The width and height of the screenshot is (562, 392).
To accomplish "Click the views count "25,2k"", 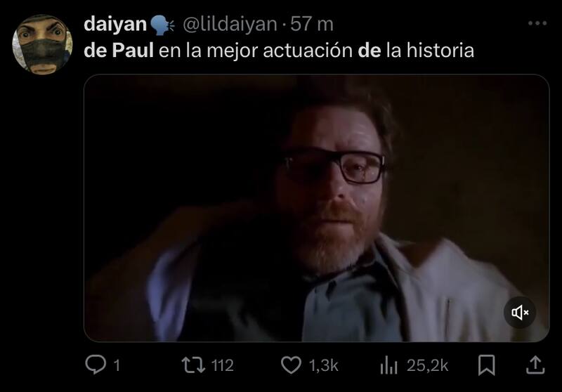I will click(427, 365).
